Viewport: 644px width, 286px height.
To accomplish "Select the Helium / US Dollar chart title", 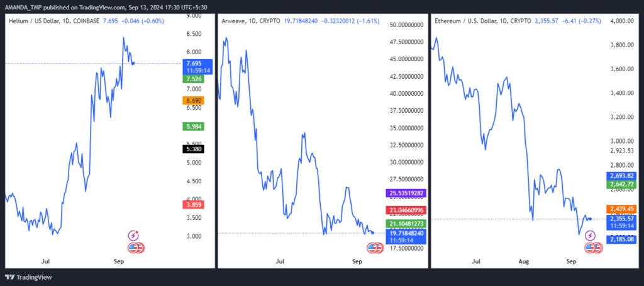I will pyautogui.click(x=54, y=20).
